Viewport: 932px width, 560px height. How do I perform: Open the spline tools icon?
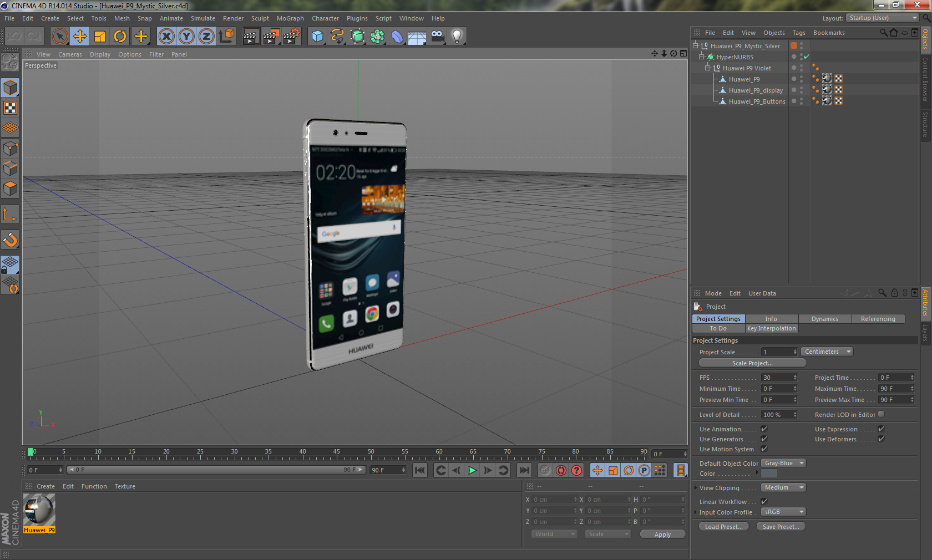click(x=337, y=37)
